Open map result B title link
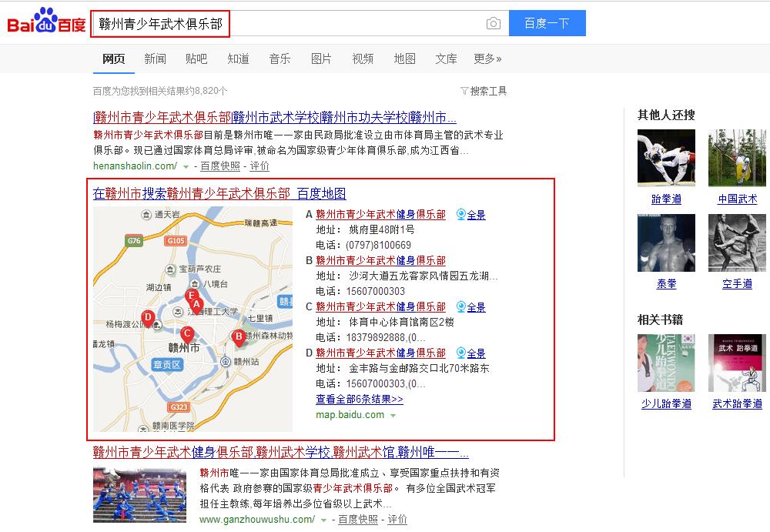The image size is (770, 532). tap(380, 261)
